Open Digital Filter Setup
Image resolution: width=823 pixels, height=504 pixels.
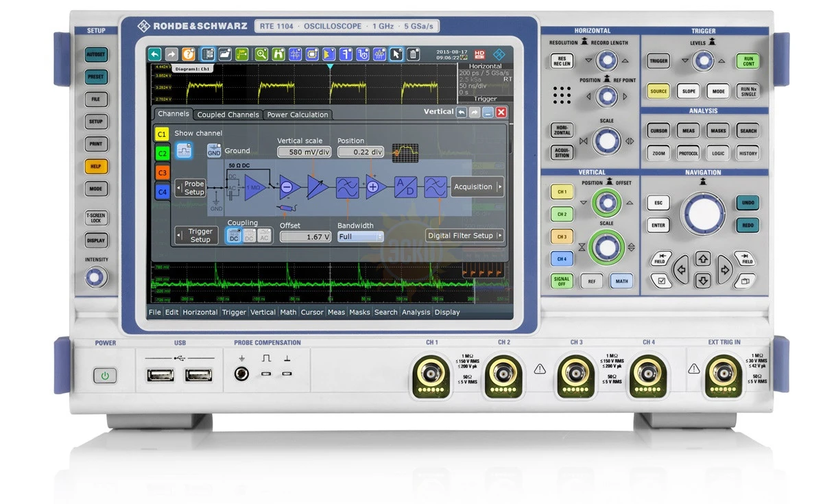click(x=465, y=235)
